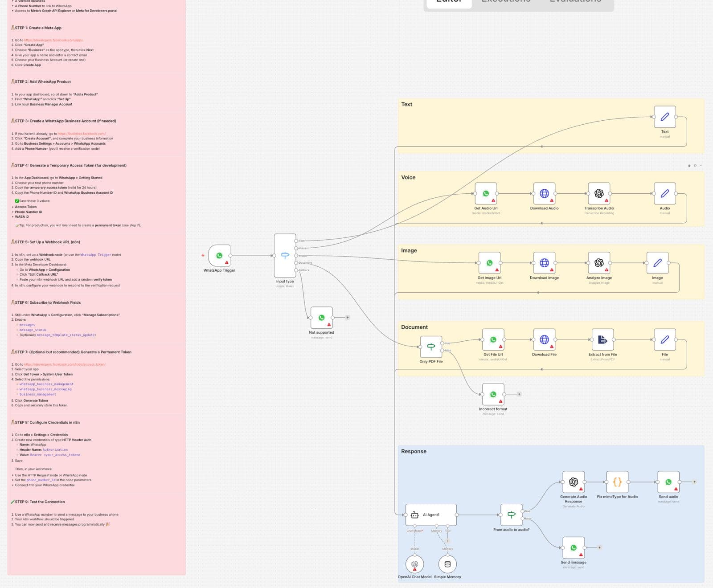
Task: Click plus connector after Not supported node
Action: 348,318
